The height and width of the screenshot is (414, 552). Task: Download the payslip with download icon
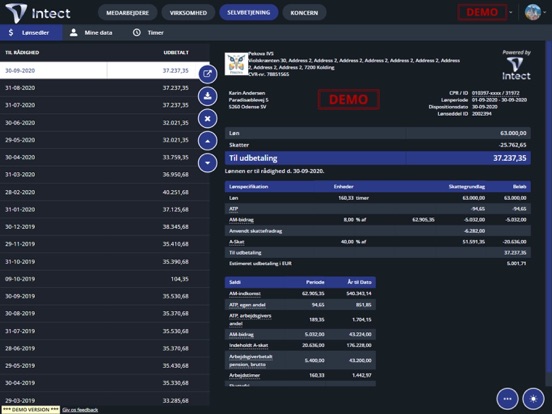[207, 96]
